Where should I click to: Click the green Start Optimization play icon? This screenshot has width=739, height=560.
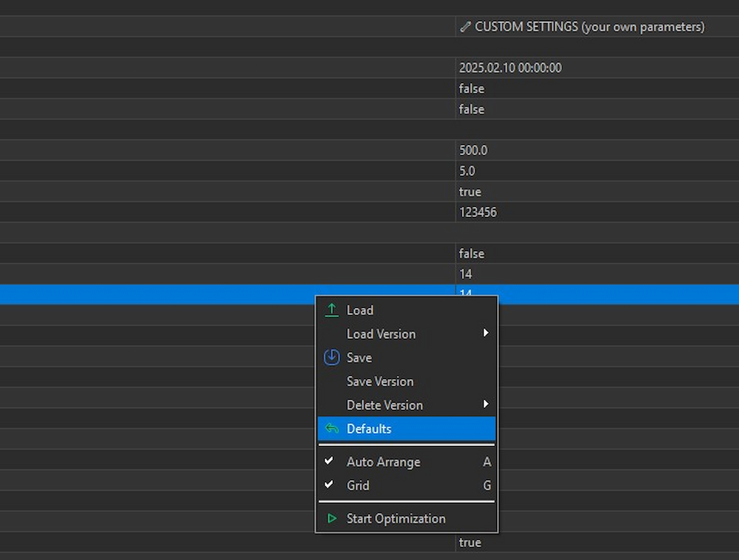pos(332,518)
